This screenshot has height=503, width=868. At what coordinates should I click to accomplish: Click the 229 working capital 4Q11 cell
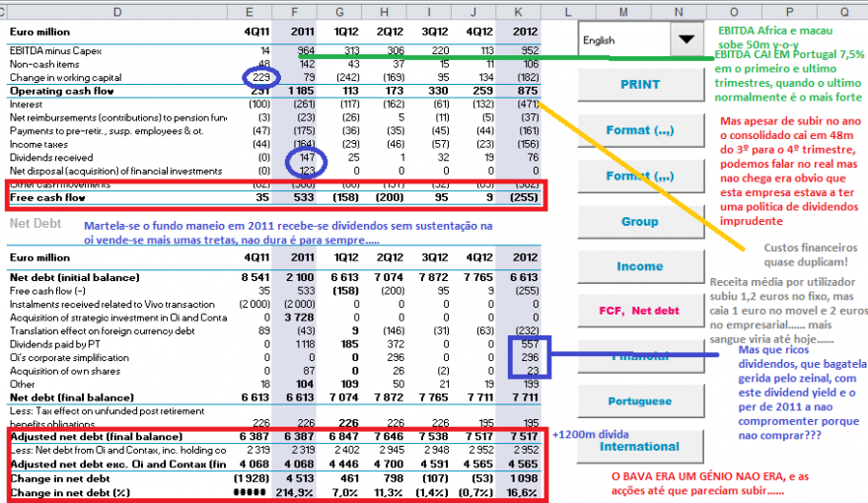point(261,78)
